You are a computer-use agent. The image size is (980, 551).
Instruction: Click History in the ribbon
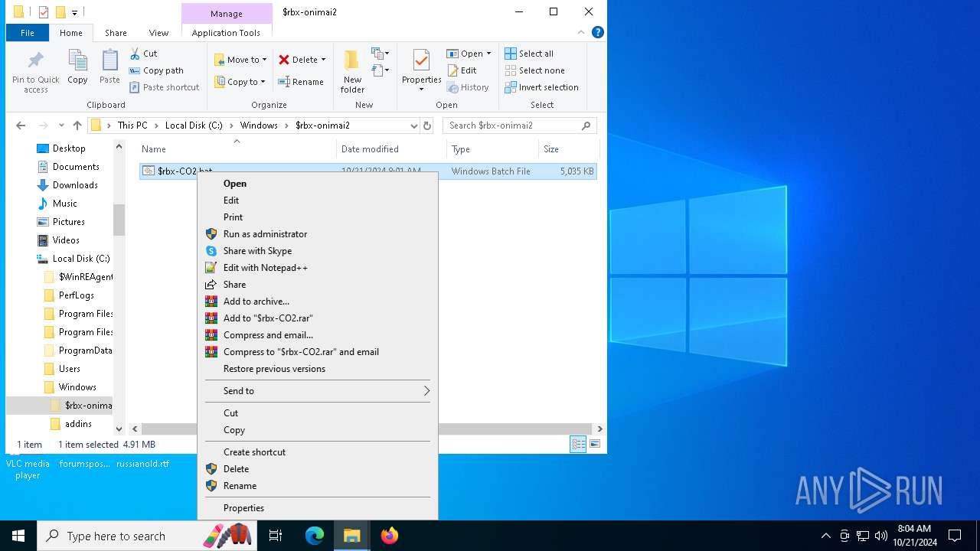pyautogui.click(x=469, y=87)
